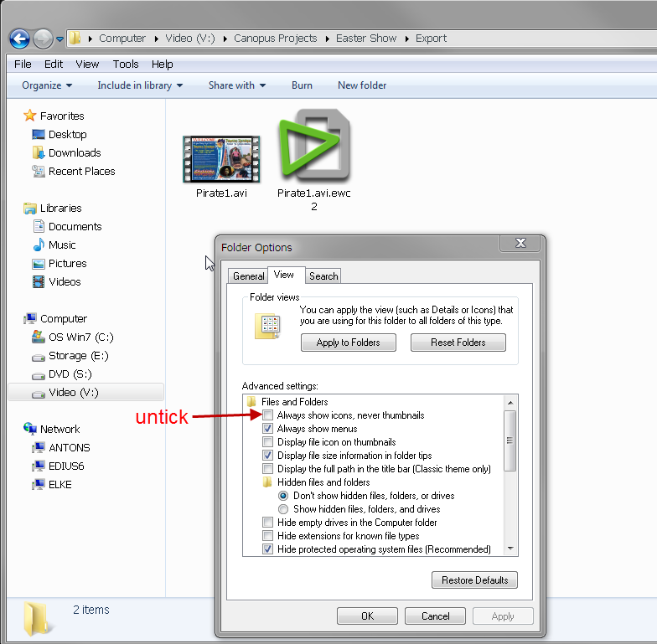Open the Help menu
The height and width of the screenshot is (644, 657).
coord(163,64)
